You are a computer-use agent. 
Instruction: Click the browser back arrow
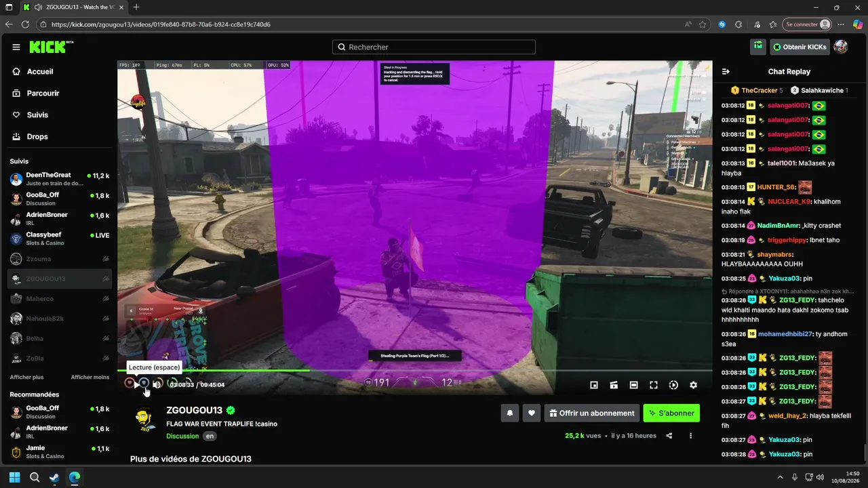pyautogui.click(x=9, y=24)
